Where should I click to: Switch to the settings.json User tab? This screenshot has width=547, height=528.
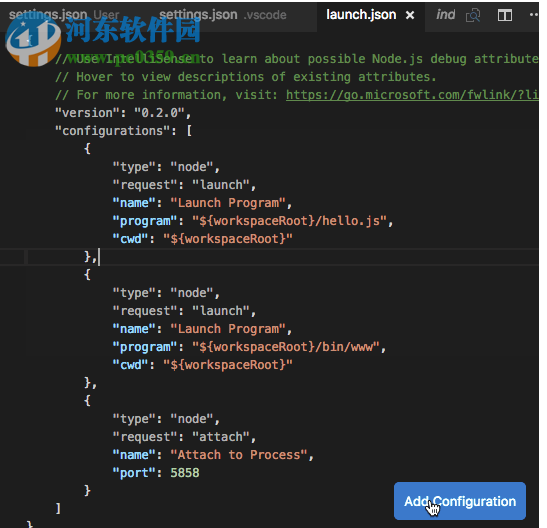point(64,15)
